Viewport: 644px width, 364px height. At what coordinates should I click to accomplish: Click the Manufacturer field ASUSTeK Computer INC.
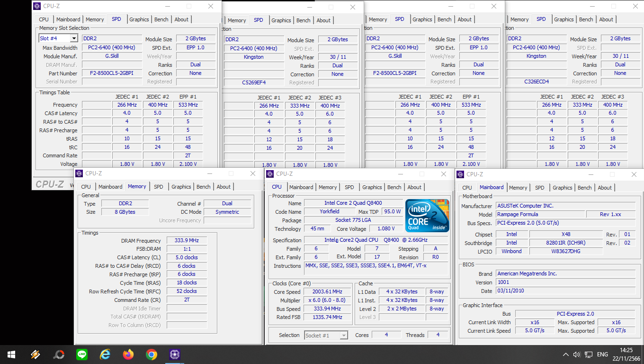(565, 206)
